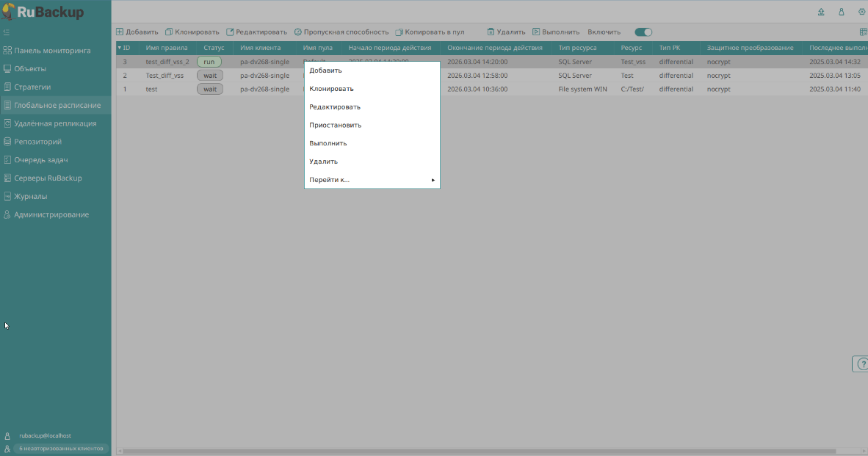The width and height of the screenshot is (868, 456).
Task: Select Клонировать in the context menu
Action: point(331,89)
